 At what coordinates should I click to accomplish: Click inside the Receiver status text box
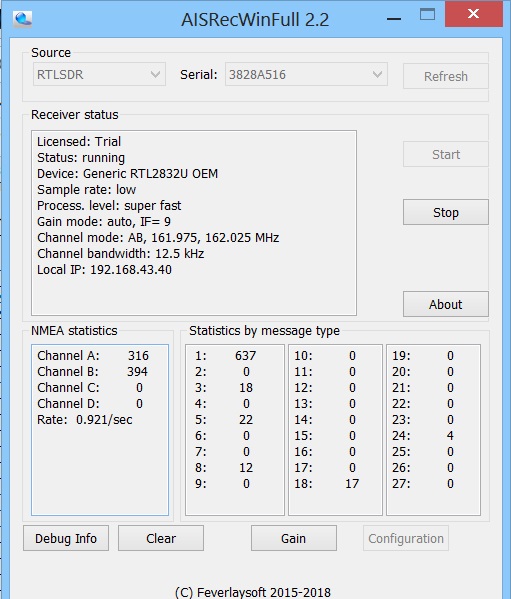click(194, 223)
